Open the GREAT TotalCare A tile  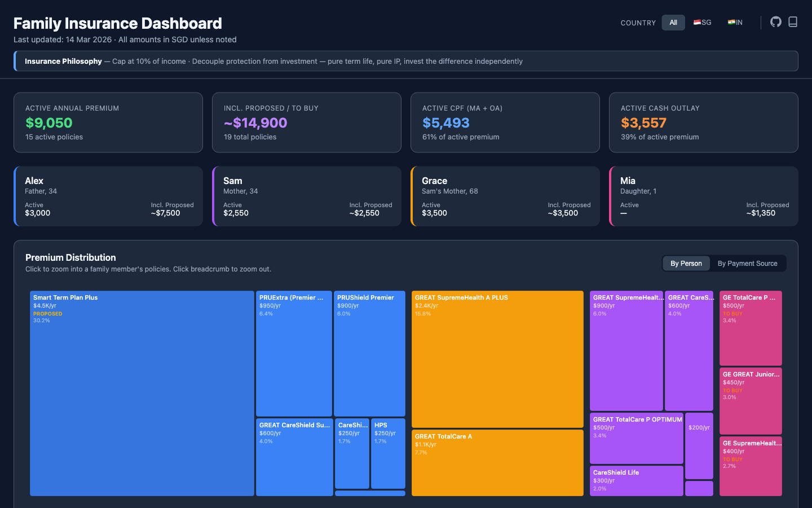pyautogui.click(x=497, y=463)
